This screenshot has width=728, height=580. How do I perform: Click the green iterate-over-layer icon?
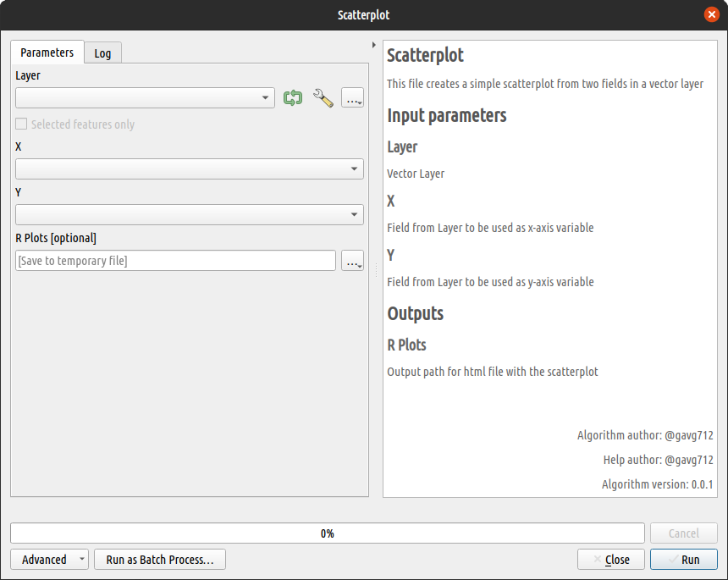(x=293, y=98)
